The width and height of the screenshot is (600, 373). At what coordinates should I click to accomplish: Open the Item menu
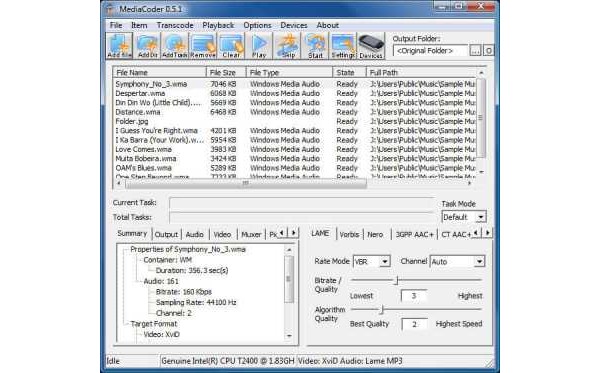click(x=139, y=25)
